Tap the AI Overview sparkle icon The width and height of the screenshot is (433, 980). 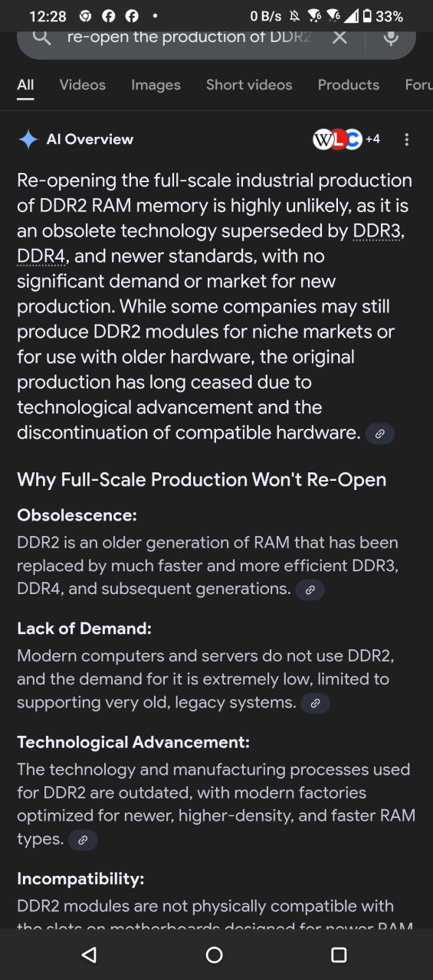click(x=28, y=139)
